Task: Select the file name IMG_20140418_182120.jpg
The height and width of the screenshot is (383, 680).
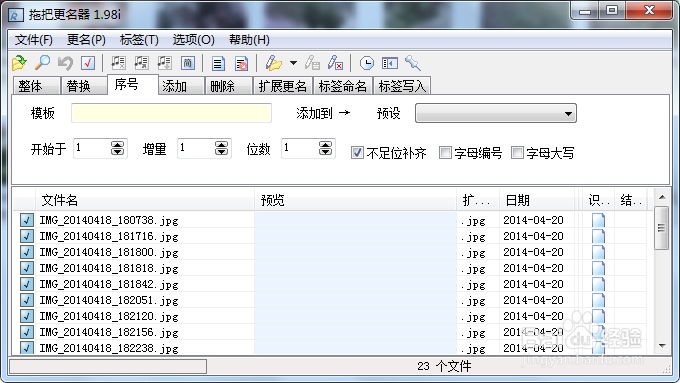Action: point(108,316)
